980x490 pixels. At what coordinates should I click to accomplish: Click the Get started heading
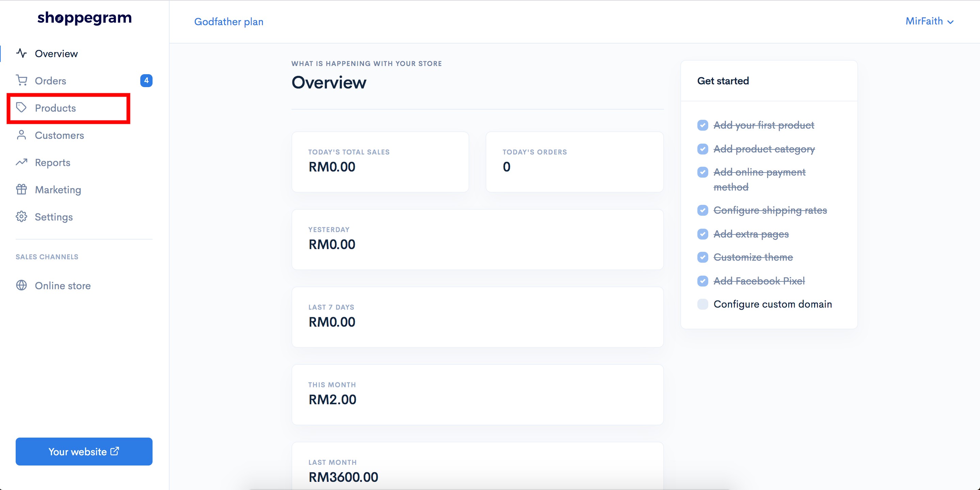723,81
